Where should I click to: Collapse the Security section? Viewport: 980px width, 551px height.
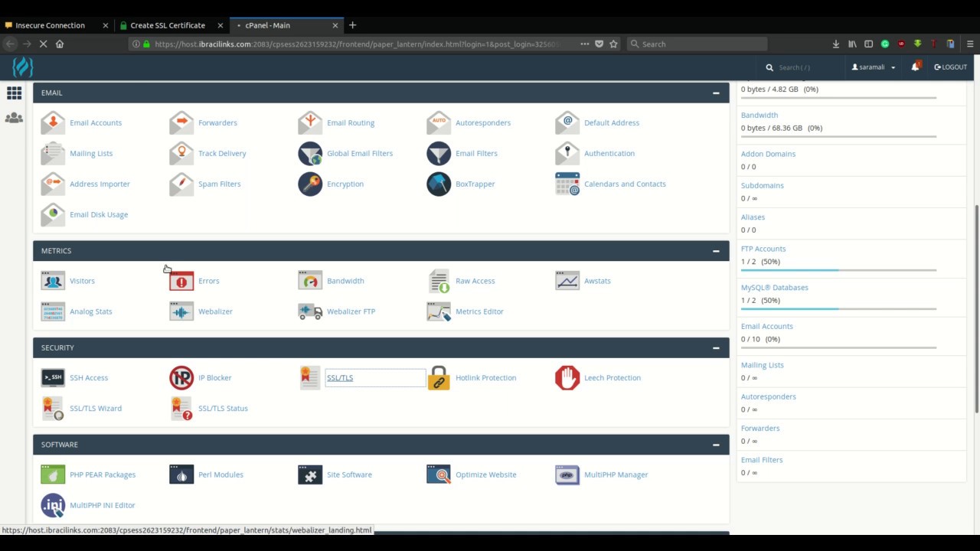click(x=716, y=348)
